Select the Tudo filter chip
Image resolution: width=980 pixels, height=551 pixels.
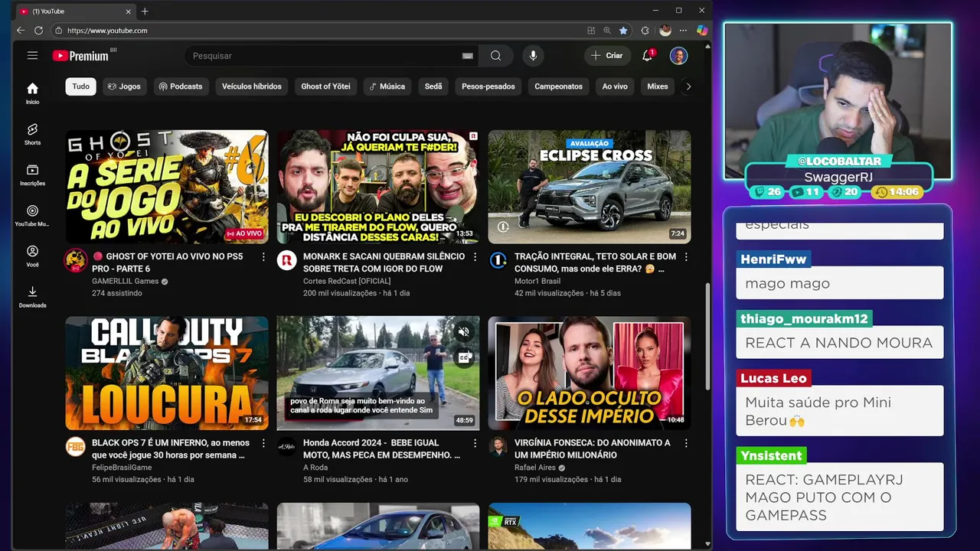(80, 86)
